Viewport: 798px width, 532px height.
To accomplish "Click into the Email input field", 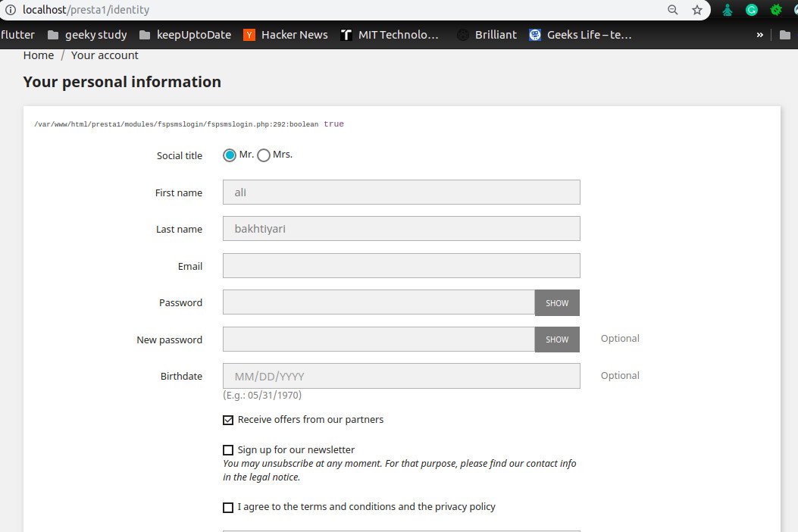I will pos(401,266).
